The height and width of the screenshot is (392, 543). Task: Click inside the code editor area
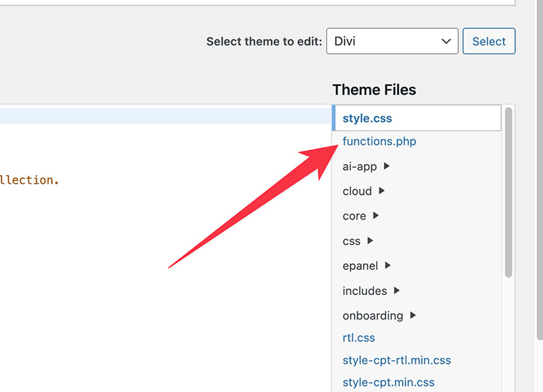(166, 248)
